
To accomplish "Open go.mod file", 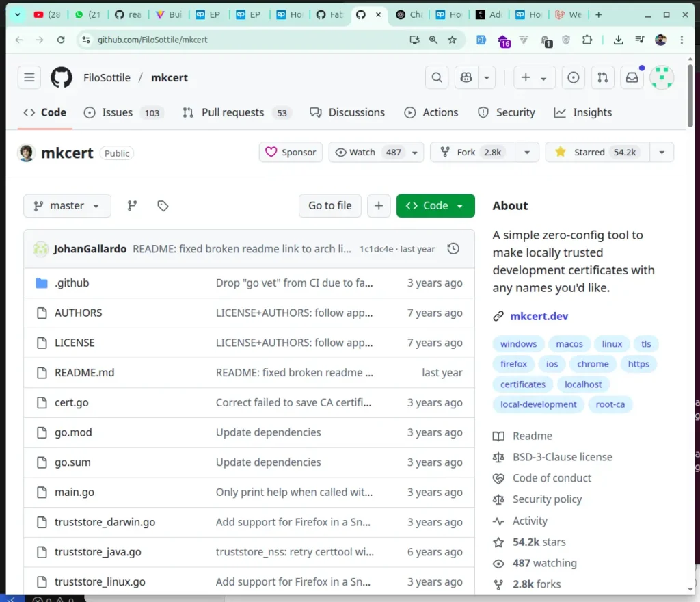I will point(73,433).
